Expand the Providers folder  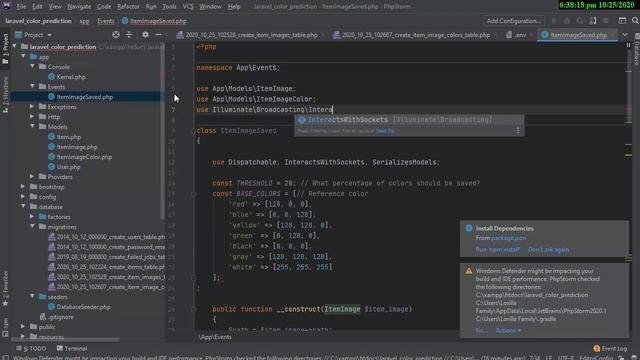pyautogui.click(x=32, y=177)
